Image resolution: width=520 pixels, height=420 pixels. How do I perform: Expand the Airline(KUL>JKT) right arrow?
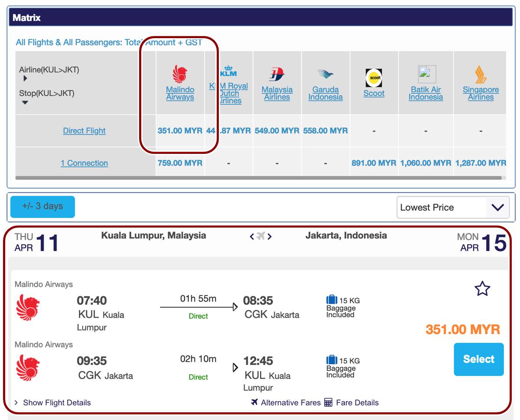[x=25, y=78]
